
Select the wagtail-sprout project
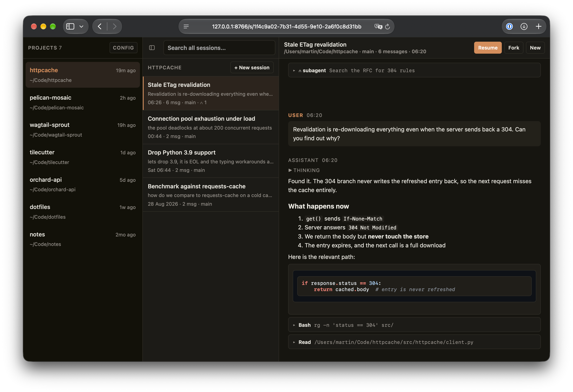(x=83, y=130)
